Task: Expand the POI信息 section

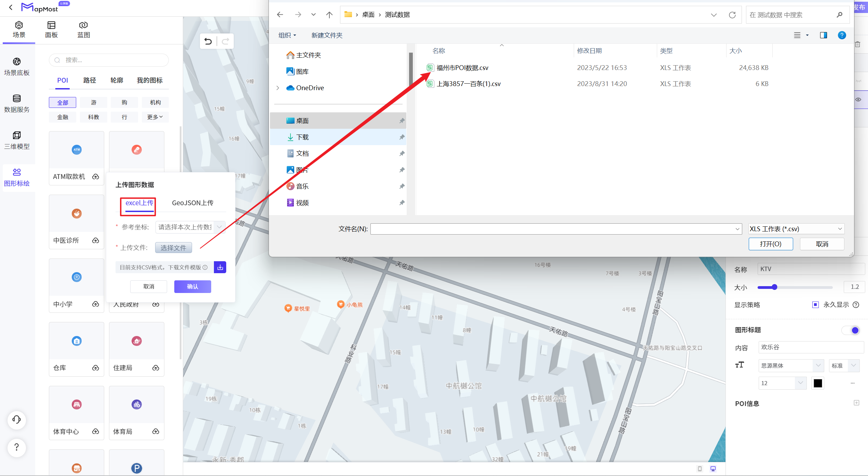Action: [x=856, y=403]
